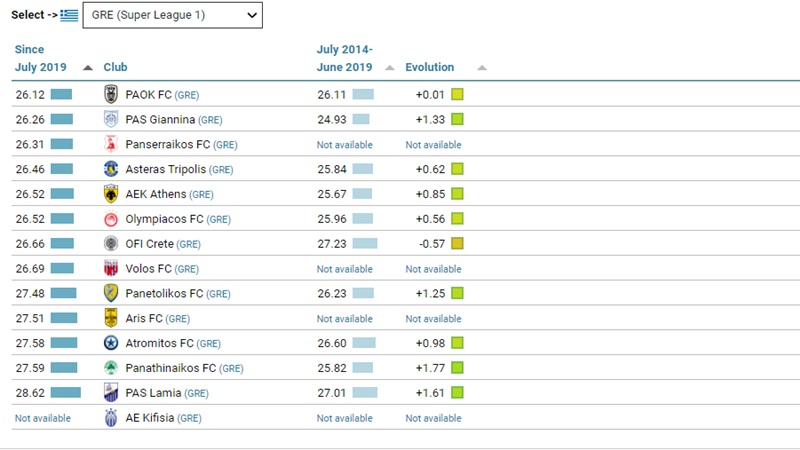Sort by July 2014-June 2019 column arrow

[x=391, y=68]
